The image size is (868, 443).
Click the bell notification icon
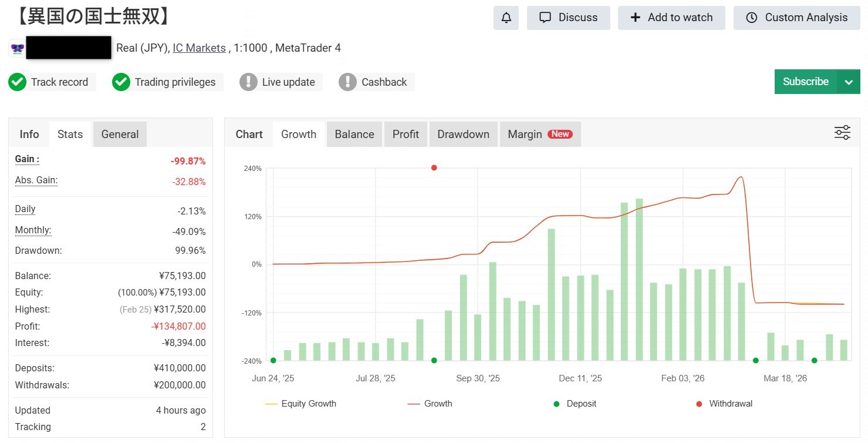coord(506,18)
